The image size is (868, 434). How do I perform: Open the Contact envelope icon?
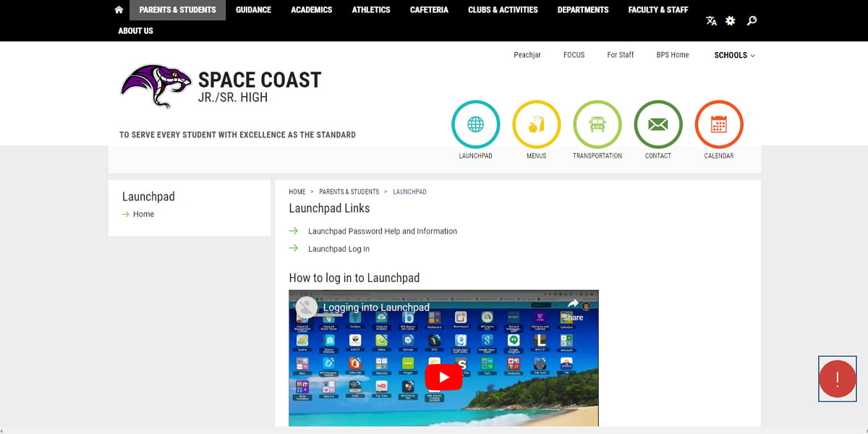coord(658,124)
